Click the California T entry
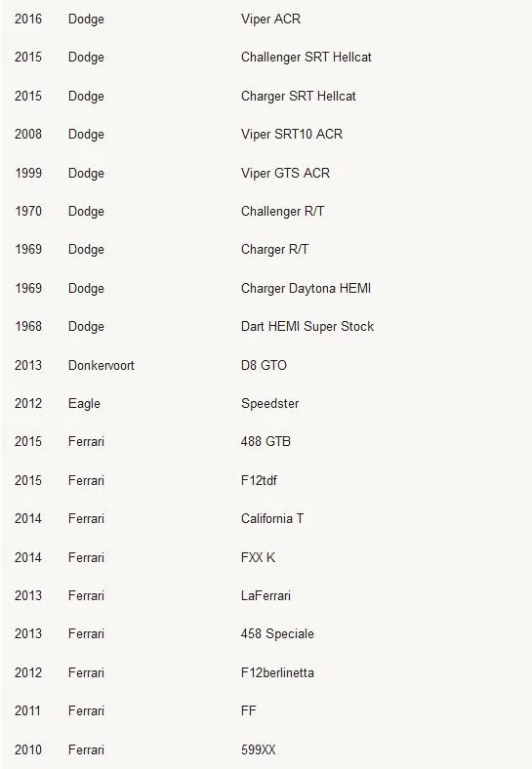 coord(272,519)
